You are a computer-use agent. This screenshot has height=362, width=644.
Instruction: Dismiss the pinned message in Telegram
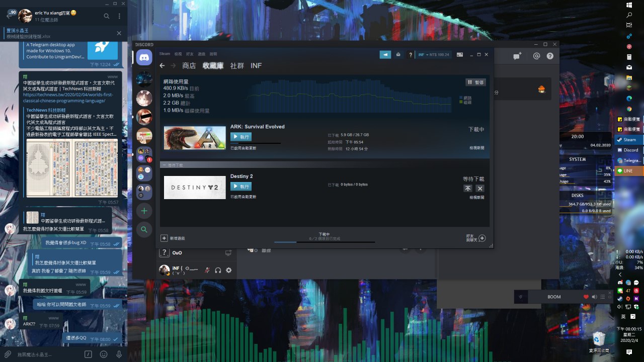click(x=119, y=33)
